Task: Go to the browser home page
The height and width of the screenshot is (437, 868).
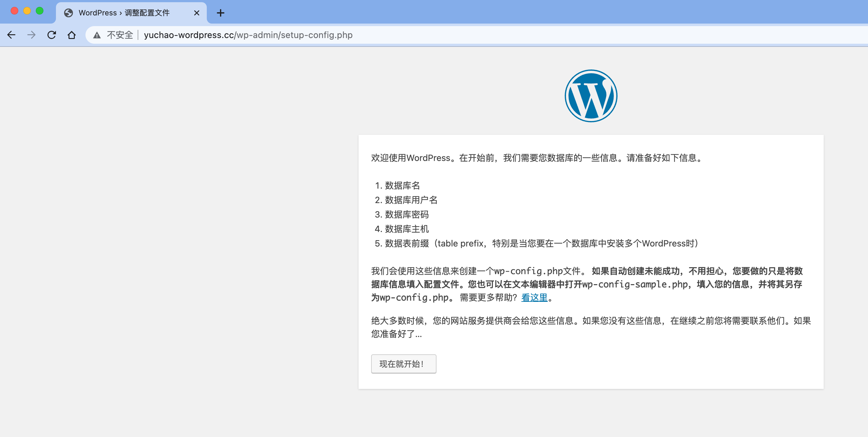Action: pos(71,35)
